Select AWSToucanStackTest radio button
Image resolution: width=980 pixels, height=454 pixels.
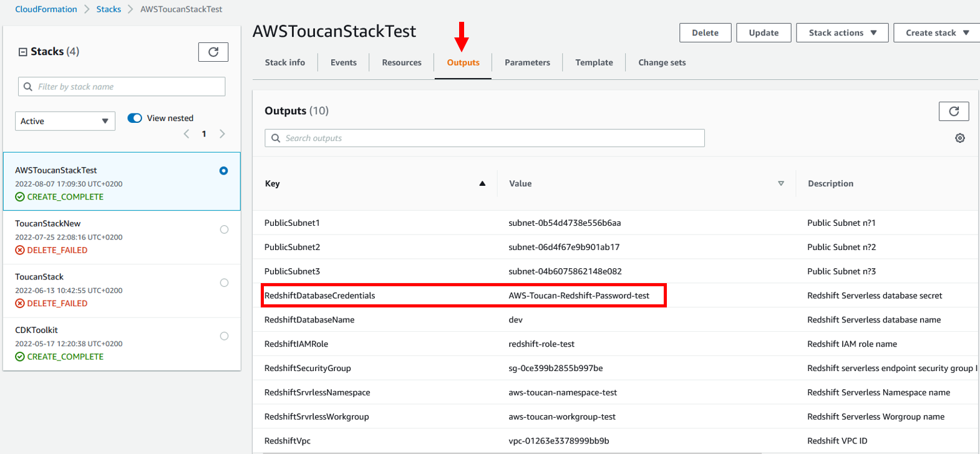click(x=224, y=171)
